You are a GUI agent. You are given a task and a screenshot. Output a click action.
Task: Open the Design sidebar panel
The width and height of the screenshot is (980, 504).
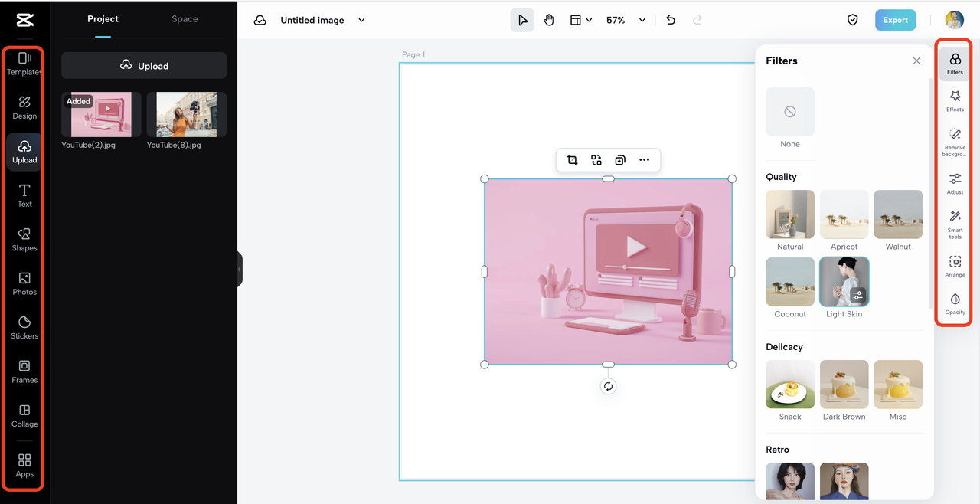[x=24, y=108]
